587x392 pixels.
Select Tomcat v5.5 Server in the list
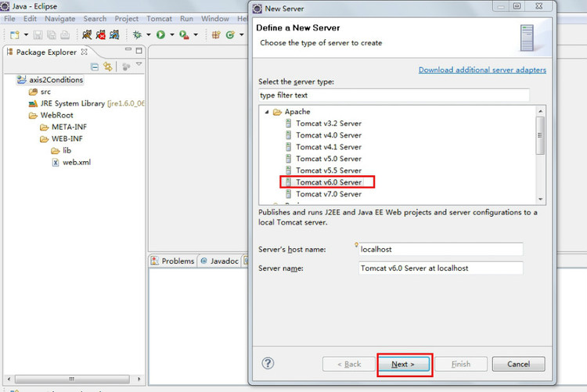coord(324,171)
